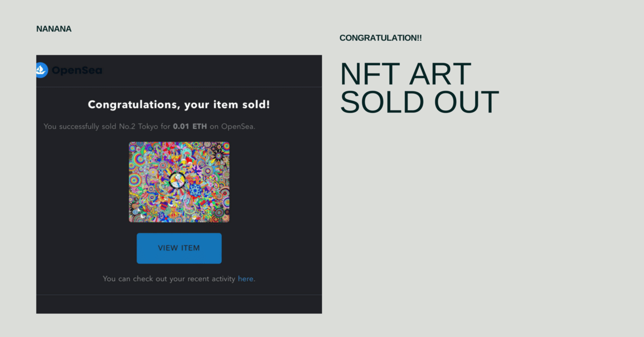Viewport: 644px width, 337px height.
Task: Click 'You can check out your recent activity' text
Action: coord(169,279)
